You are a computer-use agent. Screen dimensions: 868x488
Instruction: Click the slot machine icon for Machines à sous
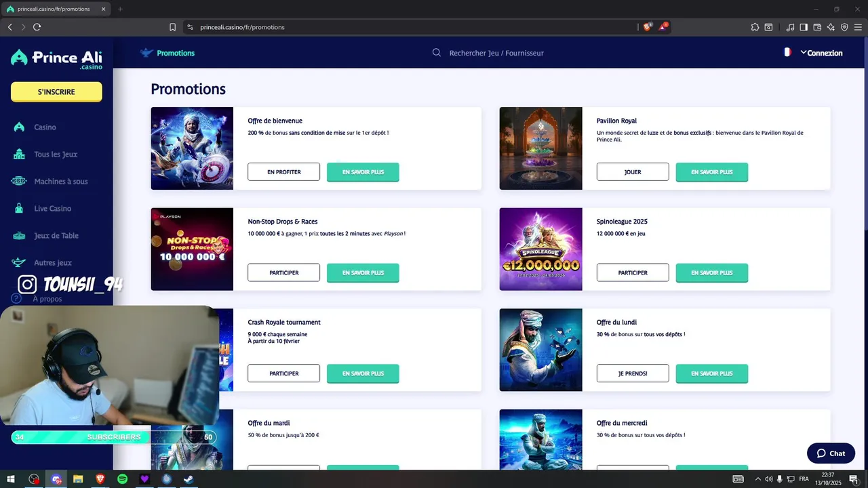(x=19, y=181)
